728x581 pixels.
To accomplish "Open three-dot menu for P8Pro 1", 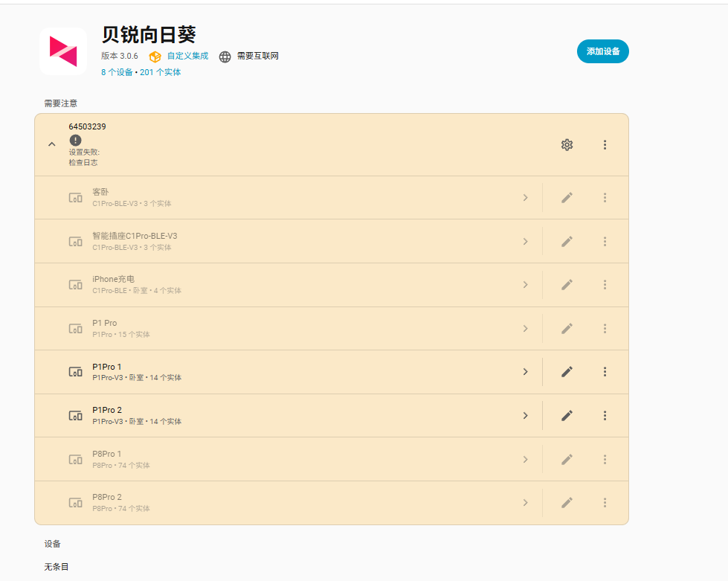I will [605, 460].
